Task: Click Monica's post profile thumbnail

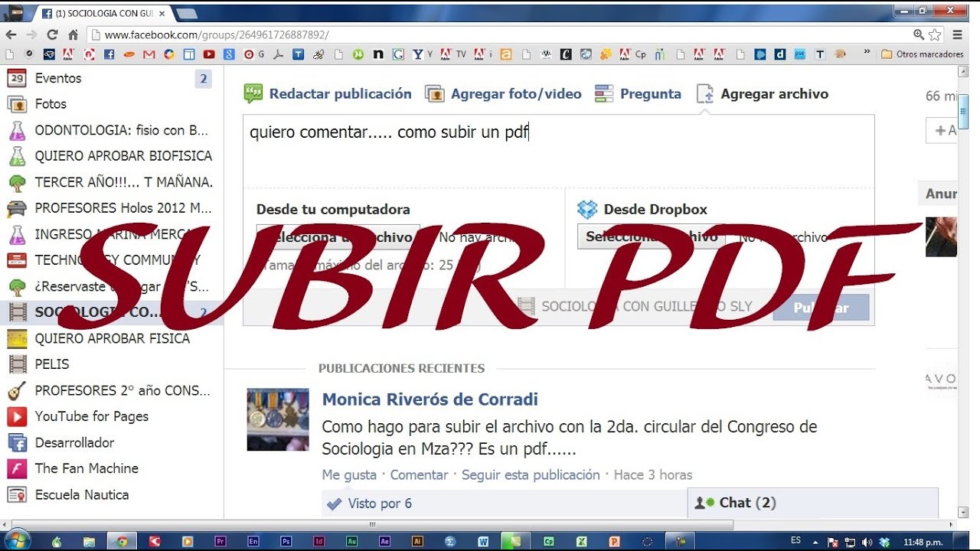Action: tap(278, 419)
